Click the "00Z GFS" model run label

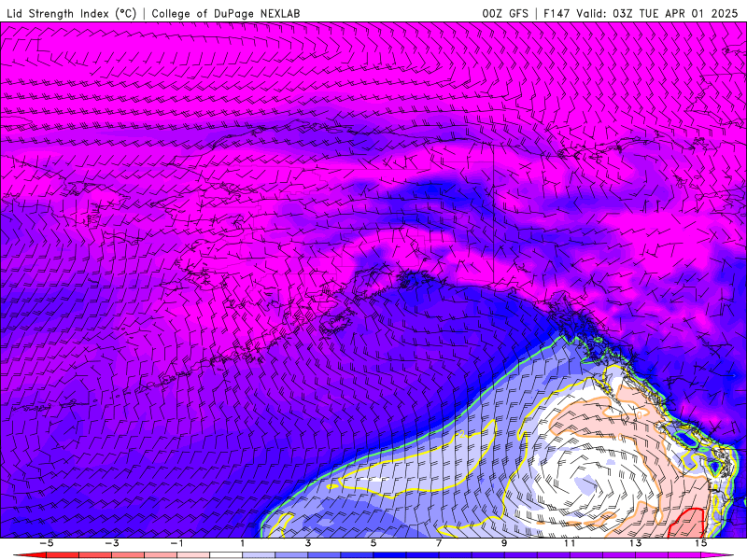click(505, 13)
